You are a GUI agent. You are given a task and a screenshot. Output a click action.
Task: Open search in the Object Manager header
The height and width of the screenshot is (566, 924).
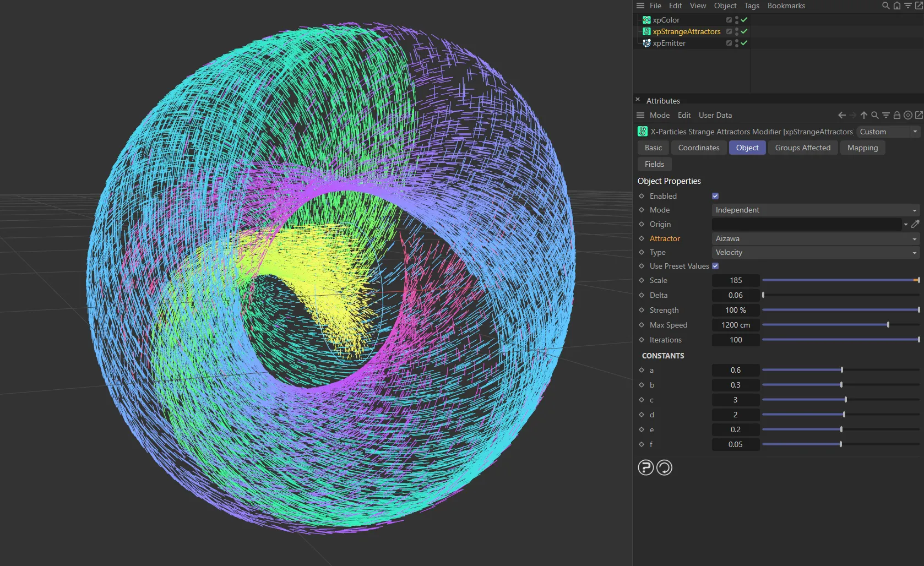coord(885,6)
